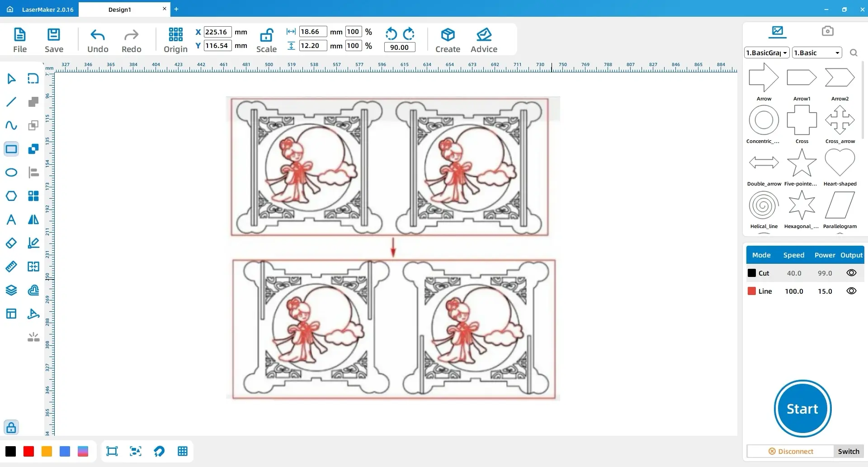Open the 1.BasicGraphics category dropdown
This screenshot has height=467, width=868.
tap(767, 52)
